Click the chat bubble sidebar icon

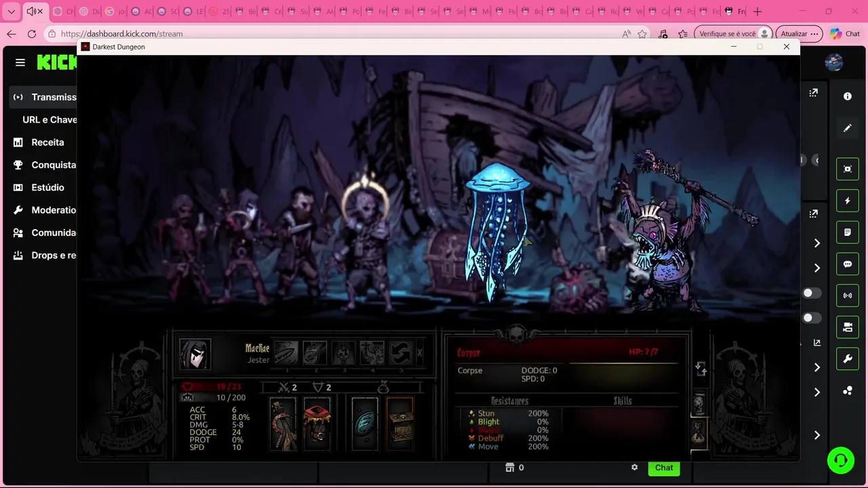point(848,264)
